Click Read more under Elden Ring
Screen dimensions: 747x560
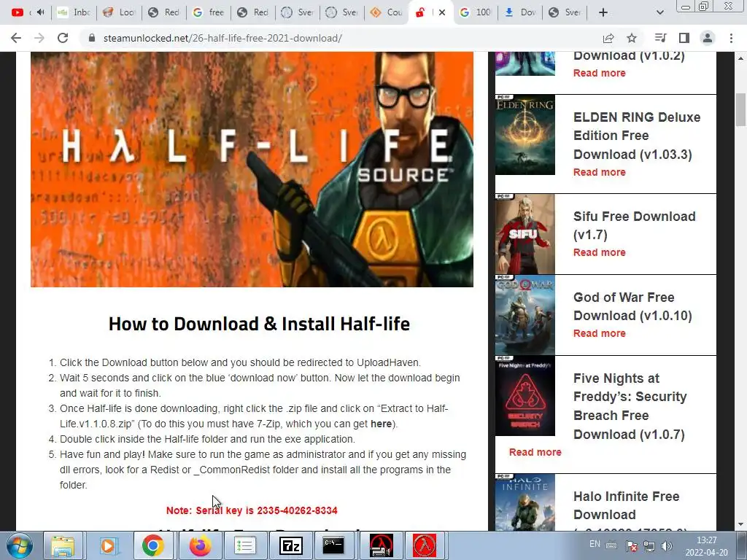tap(600, 172)
